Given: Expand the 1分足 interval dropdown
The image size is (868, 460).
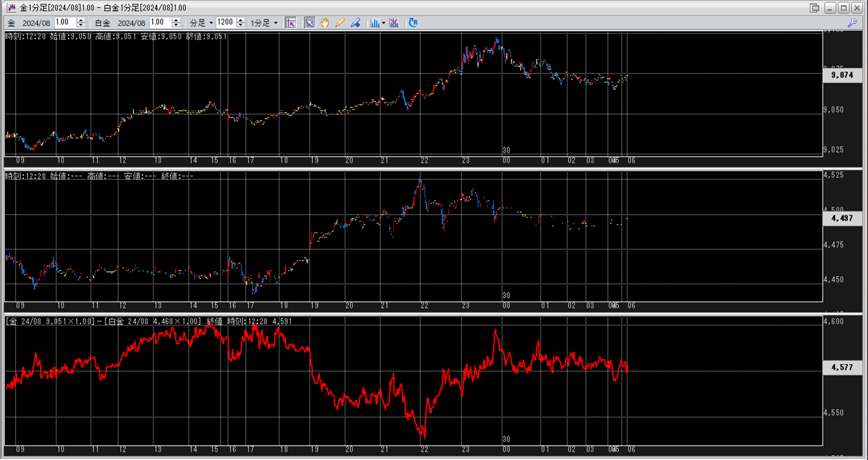Looking at the screenshot, I should (x=264, y=23).
